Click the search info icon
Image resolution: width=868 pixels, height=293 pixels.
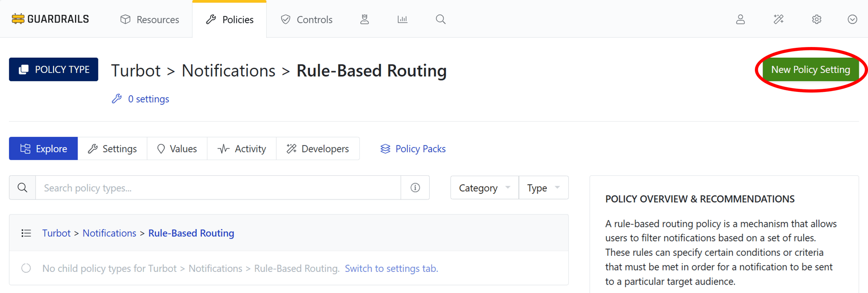(415, 188)
